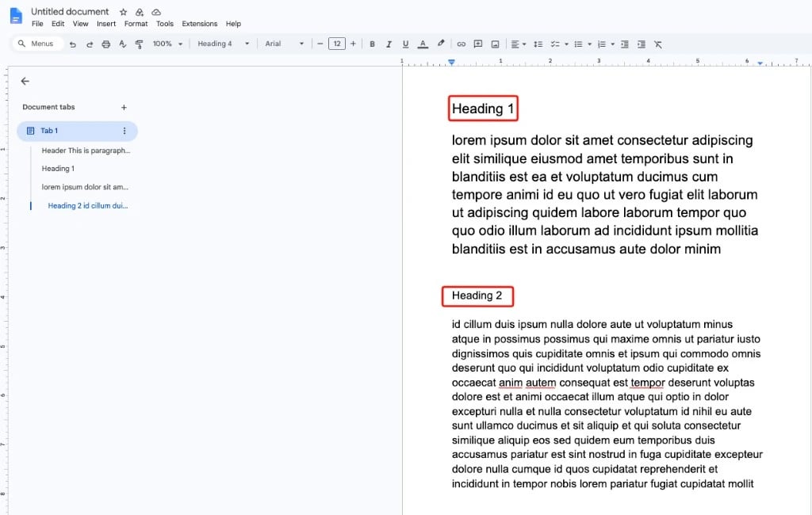Add a new document tab
This screenshot has width=812, height=515.
124,108
